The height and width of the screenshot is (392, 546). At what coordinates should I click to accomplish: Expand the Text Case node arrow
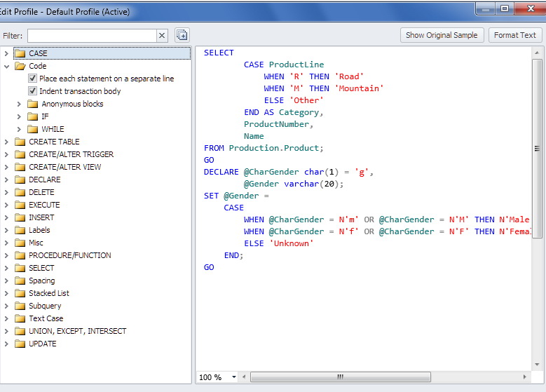coord(6,318)
